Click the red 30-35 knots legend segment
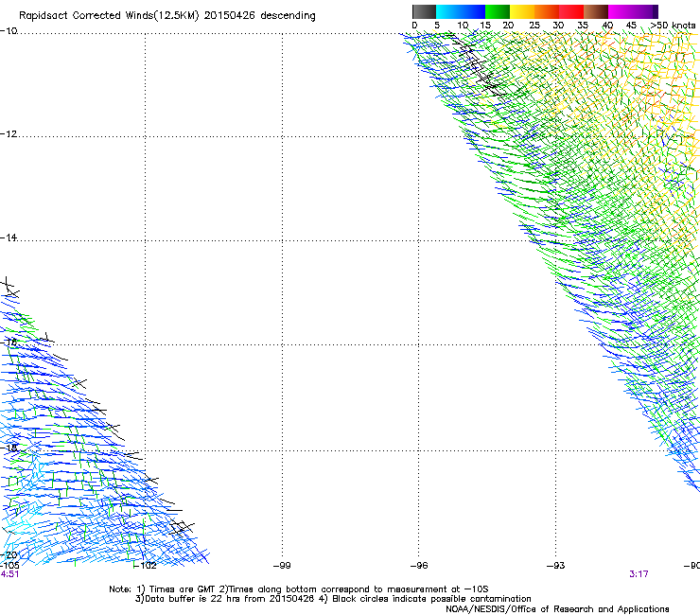This screenshot has height=615, width=700. tap(571, 11)
